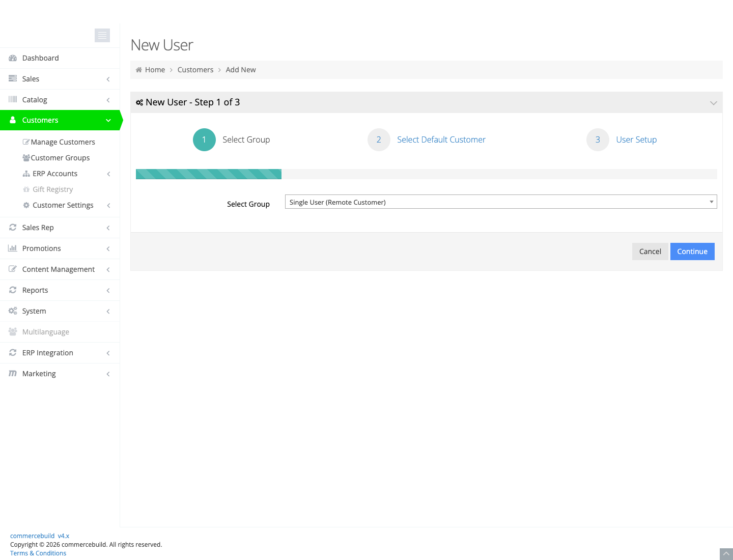Open the Select Group dropdown

(501, 202)
